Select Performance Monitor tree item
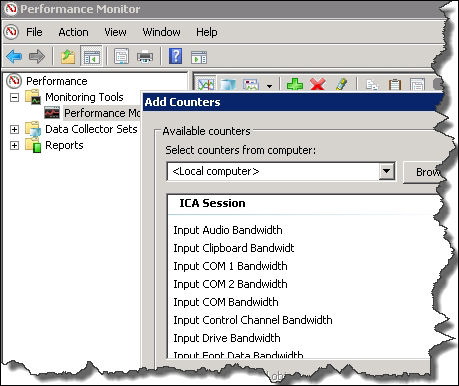 (102, 113)
